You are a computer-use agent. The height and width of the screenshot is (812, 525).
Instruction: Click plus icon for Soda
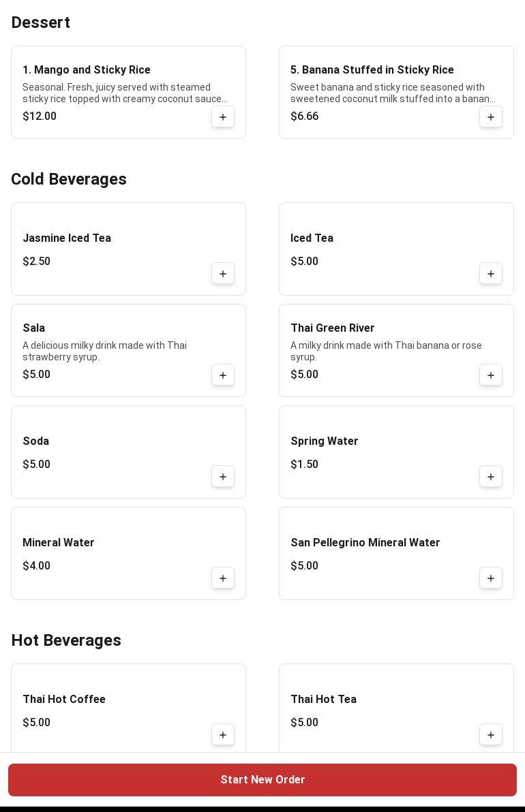coord(223,477)
